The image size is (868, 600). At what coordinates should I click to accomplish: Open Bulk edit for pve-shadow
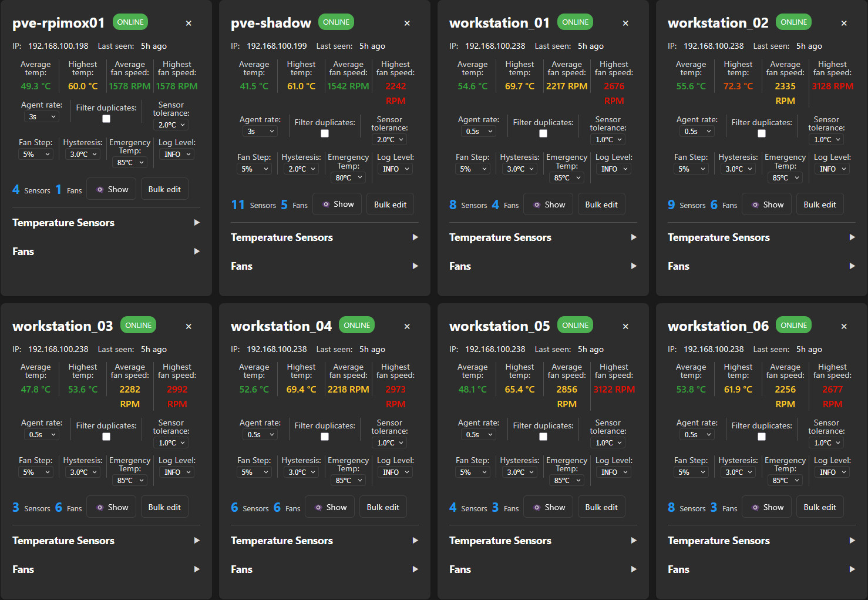390,205
